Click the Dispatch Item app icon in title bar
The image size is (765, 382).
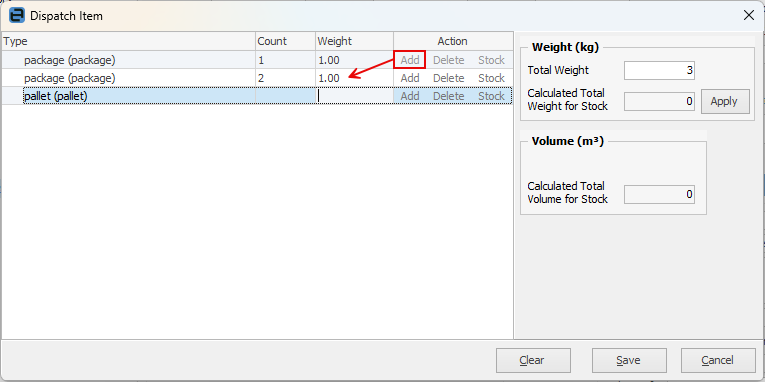tap(17, 15)
